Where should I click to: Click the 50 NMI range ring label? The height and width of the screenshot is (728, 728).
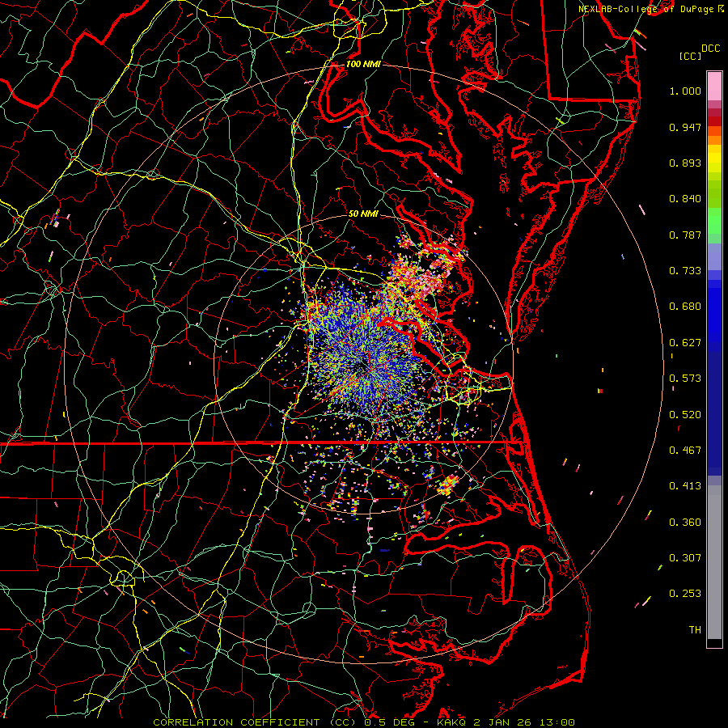point(363,214)
